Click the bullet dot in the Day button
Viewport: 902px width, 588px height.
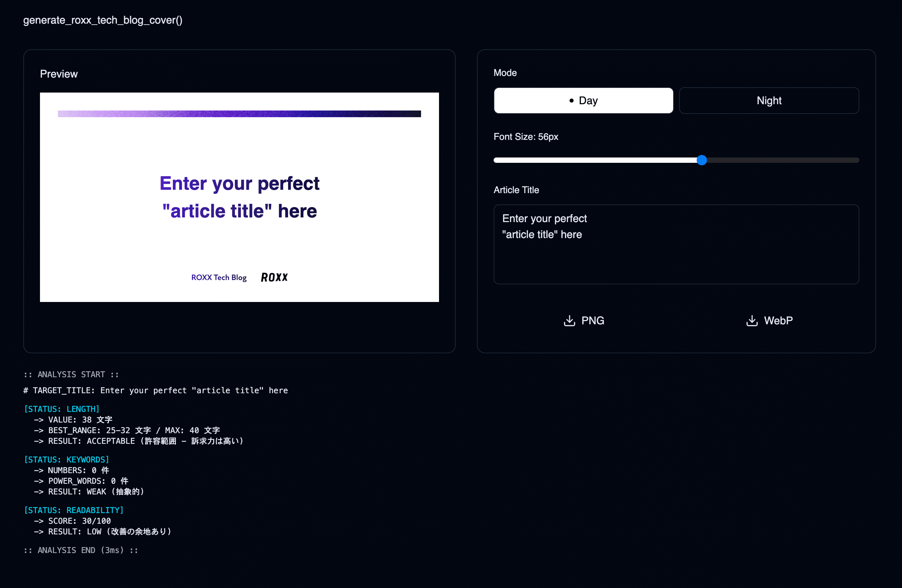pyautogui.click(x=572, y=101)
